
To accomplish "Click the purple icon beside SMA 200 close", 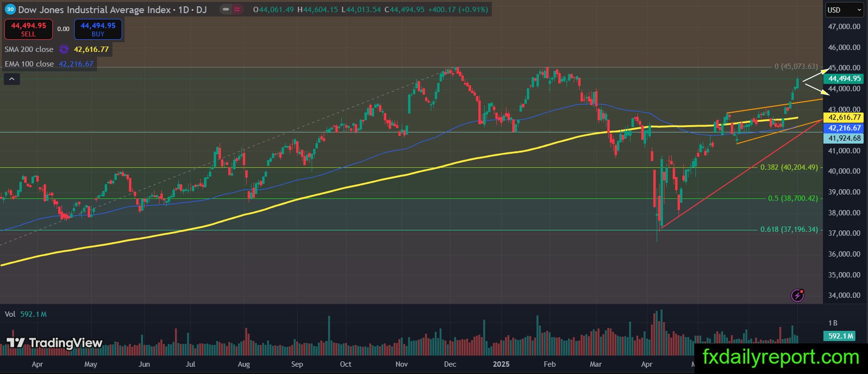I will coord(64,49).
